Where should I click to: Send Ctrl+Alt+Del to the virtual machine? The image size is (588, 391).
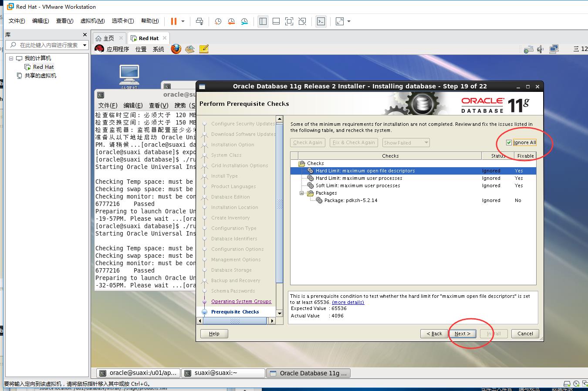tap(199, 21)
